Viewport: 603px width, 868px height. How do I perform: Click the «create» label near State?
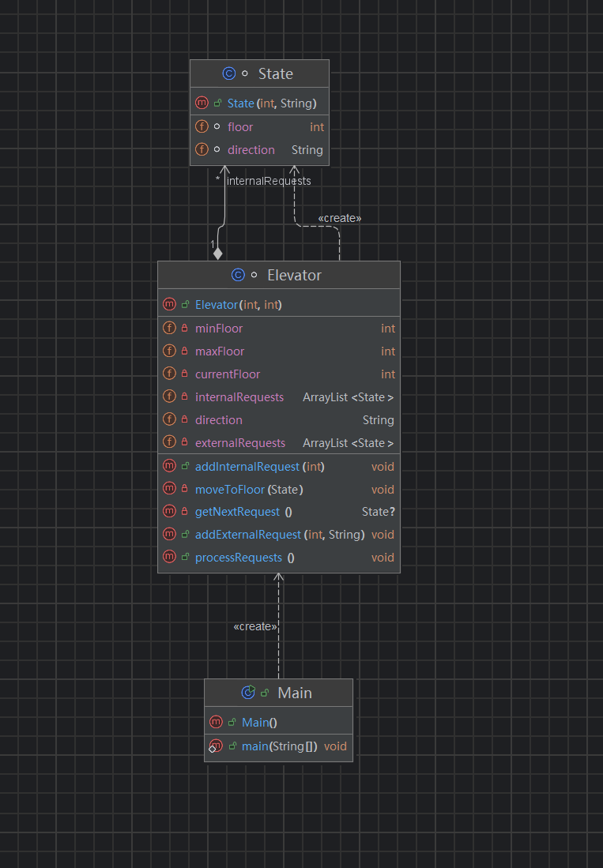[339, 218]
